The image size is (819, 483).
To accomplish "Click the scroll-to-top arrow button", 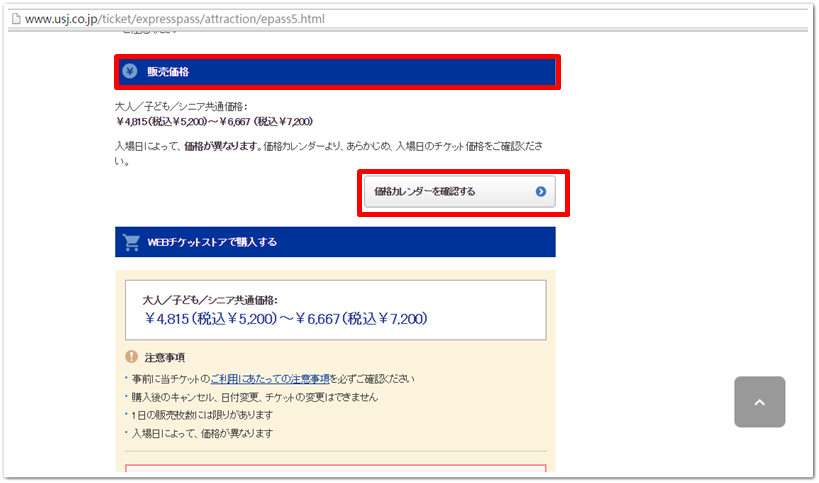I will 759,402.
